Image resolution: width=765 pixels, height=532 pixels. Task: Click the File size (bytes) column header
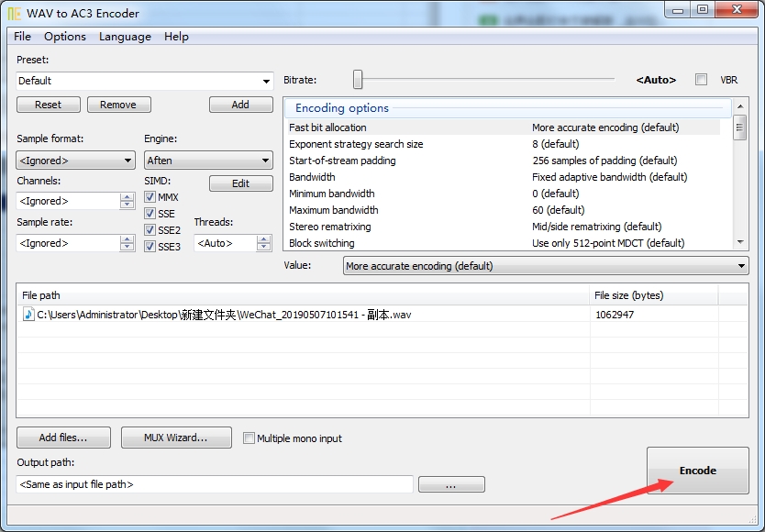pyautogui.click(x=654, y=295)
